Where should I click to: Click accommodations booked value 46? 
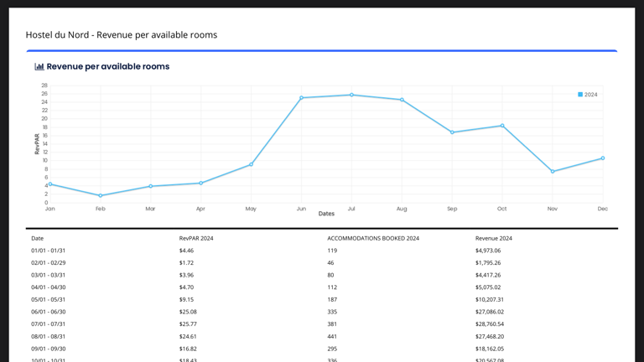tap(330, 262)
